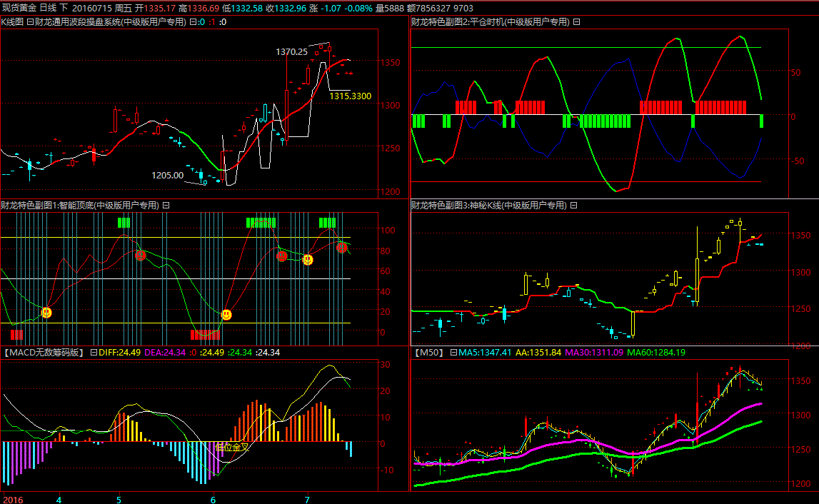Click the month 6 marker on time axis
Image resolution: width=819 pixels, height=504 pixels.
(x=212, y=499)
